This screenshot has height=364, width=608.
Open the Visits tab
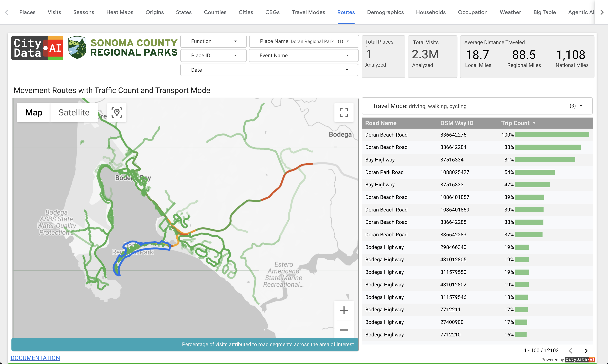(x=54, y=12)
